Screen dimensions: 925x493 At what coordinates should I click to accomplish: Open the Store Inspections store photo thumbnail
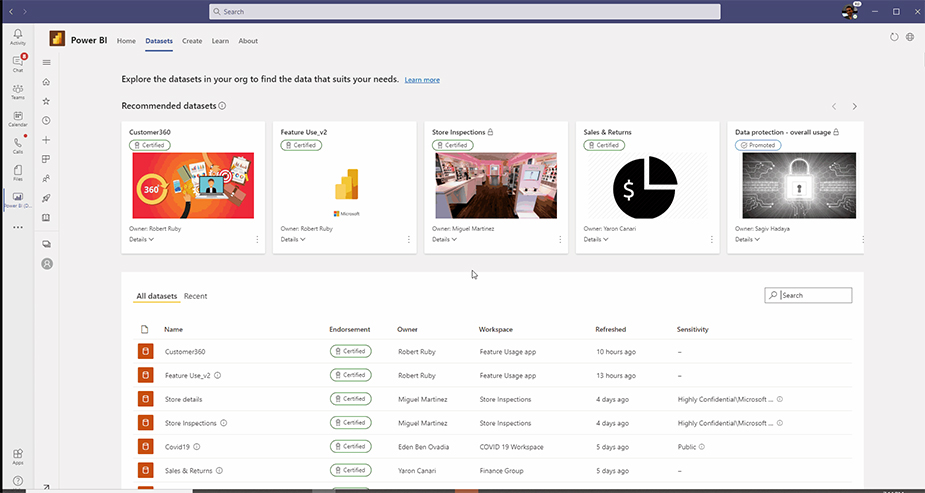(496, 186)
